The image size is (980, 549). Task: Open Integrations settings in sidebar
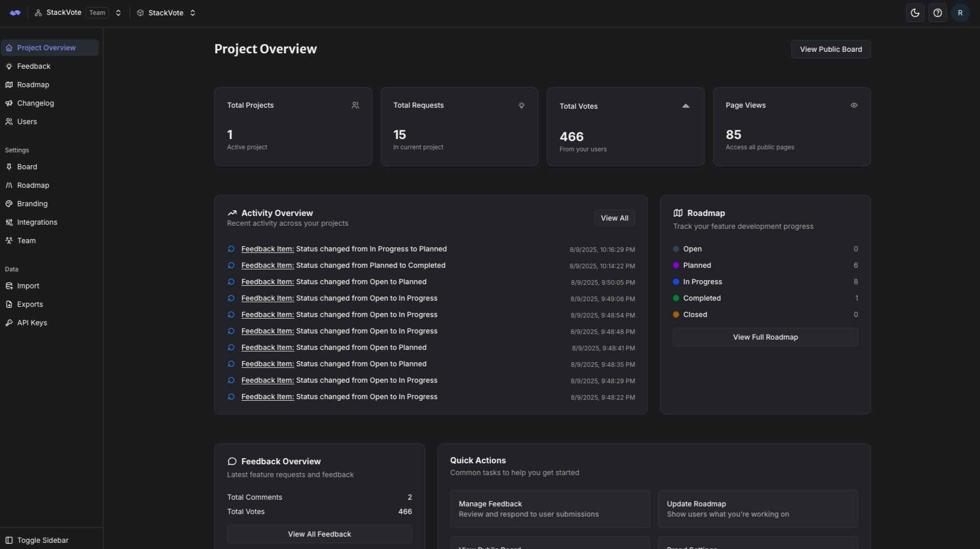click(x=37, y=222)
